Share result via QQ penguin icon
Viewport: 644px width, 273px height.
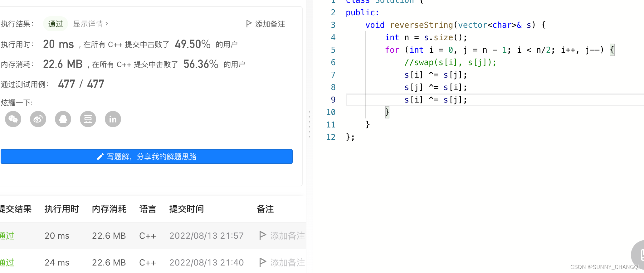click(x=63, y=119)
